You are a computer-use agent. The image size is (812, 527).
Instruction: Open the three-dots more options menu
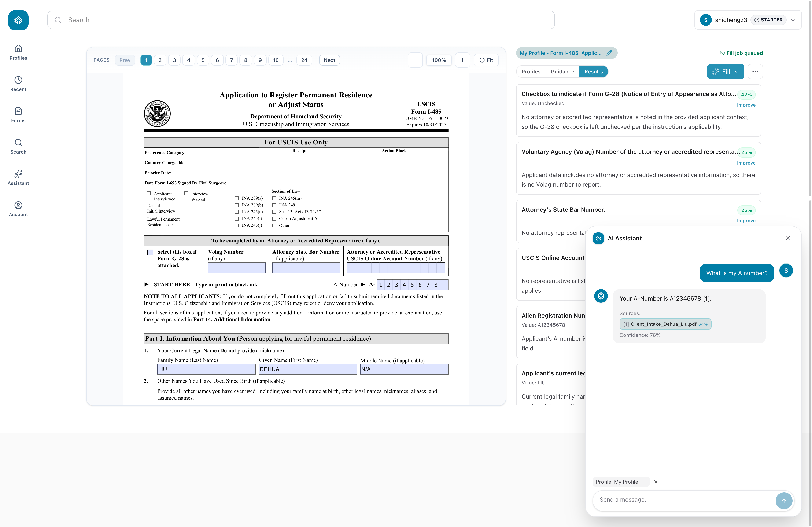[x=755, y=71]
